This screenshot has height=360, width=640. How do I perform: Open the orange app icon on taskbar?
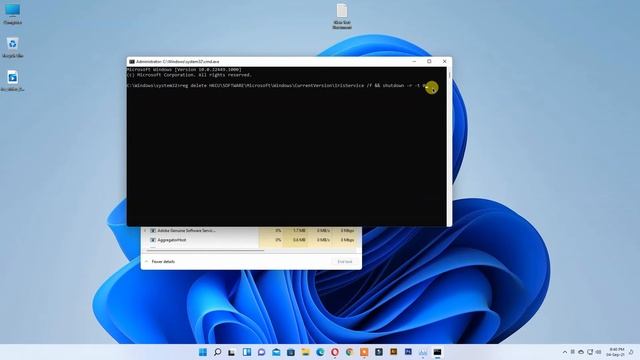pyautogui.click(x=364, y=352)
